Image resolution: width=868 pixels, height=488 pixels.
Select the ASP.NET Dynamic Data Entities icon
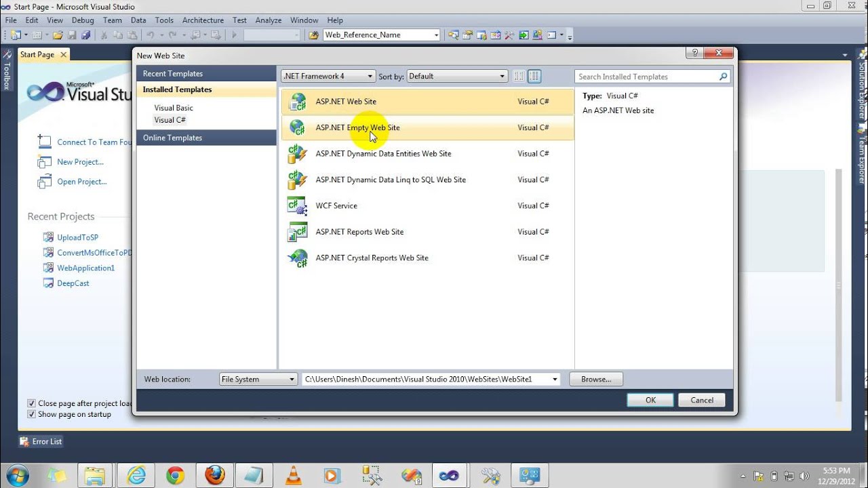pos(298,154)
